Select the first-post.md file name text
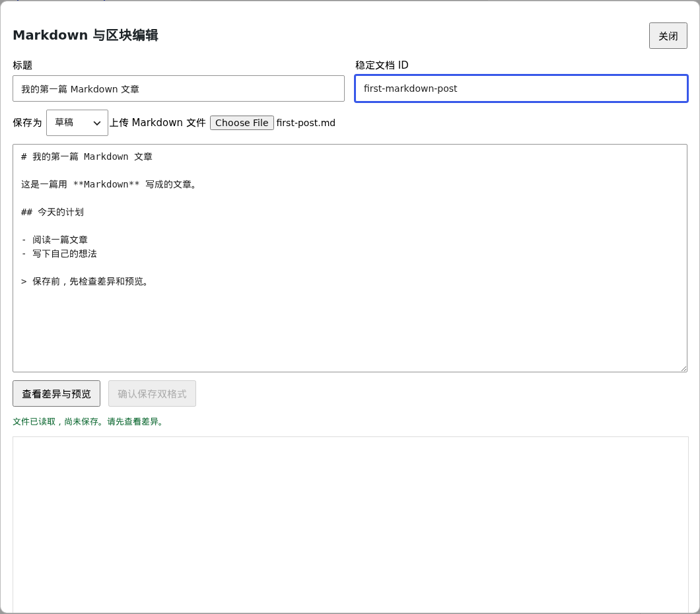Viewport: 700px width, 614px height. 306,123
